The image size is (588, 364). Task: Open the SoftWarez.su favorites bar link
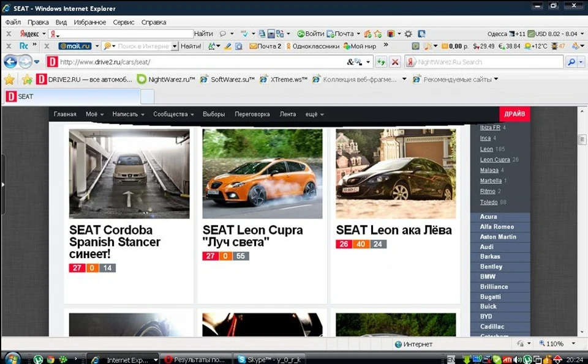point(227,80)
